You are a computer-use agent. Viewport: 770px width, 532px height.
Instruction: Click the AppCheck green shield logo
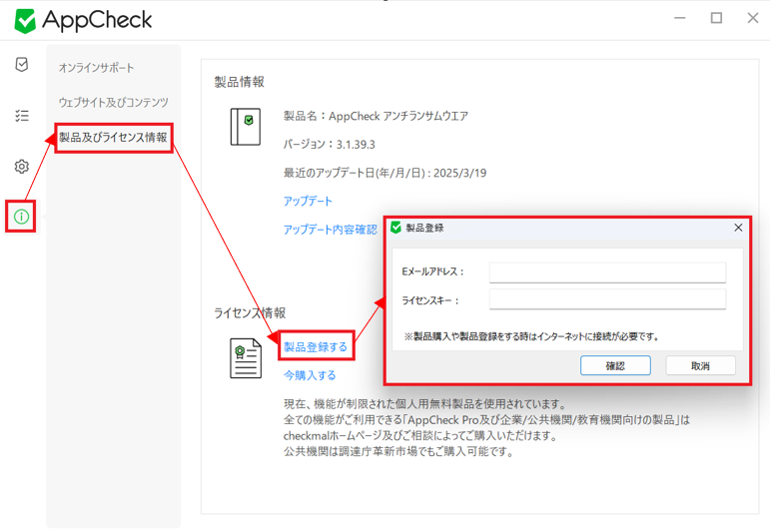pos(25,21)
